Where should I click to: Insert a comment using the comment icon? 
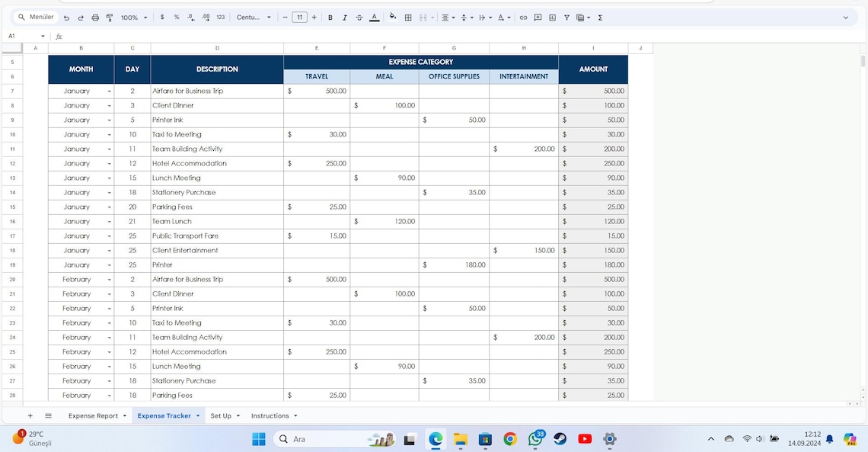538,17
